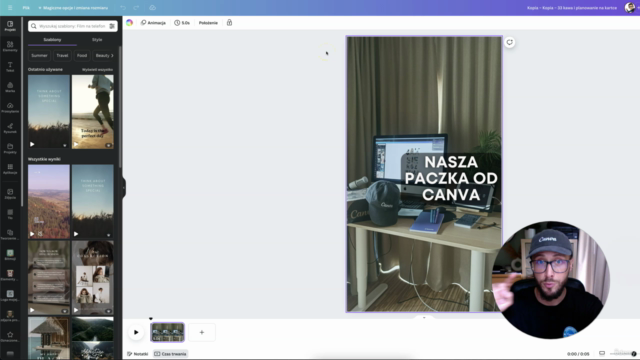Click the redo arrow
Image resolution: width=640 pixels, height=360 pixels.
pyautogui.click(x=136, y=8)
